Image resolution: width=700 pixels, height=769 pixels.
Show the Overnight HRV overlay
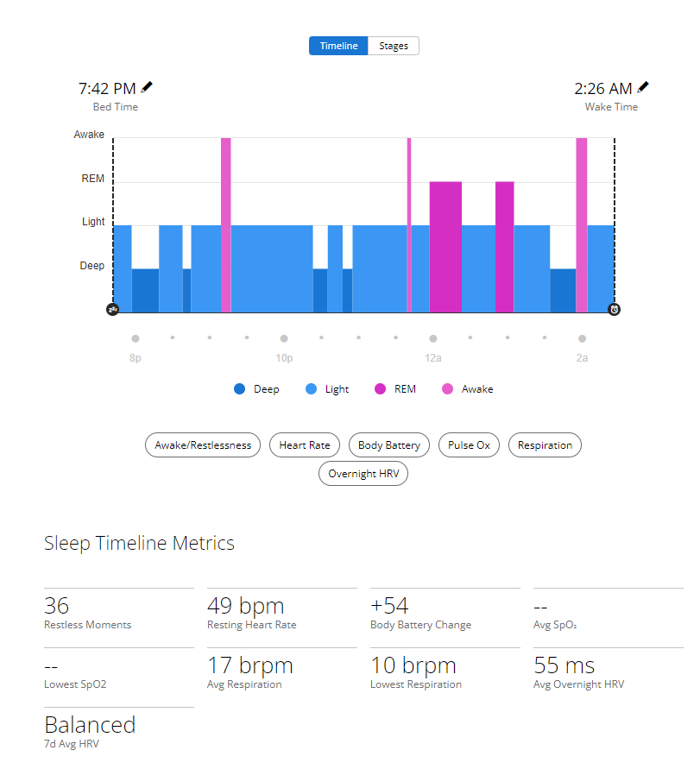pyautogui.click(x=363, y=474)
